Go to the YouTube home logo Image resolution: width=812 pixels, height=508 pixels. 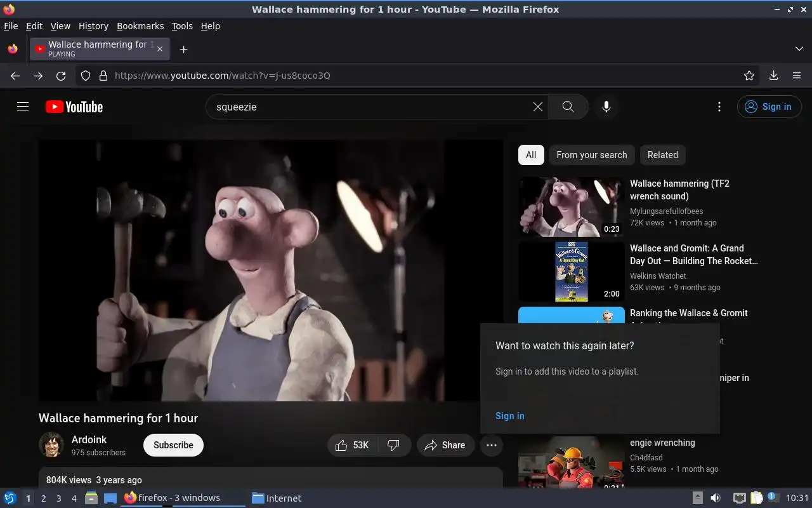coord(74,107)
